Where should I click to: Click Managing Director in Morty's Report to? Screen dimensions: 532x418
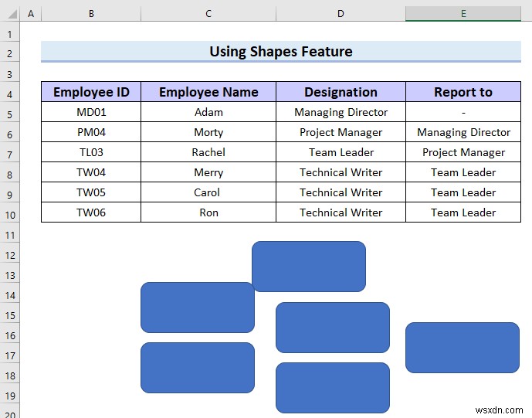463,132
